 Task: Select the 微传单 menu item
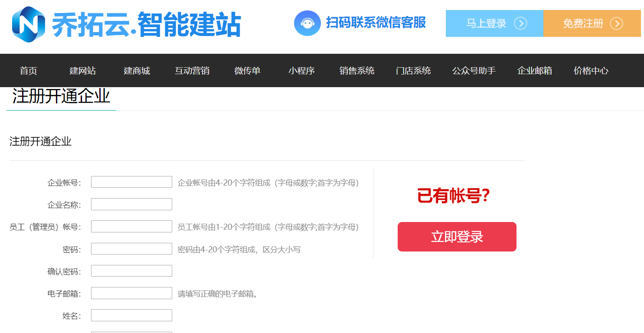tap(247, 70)
